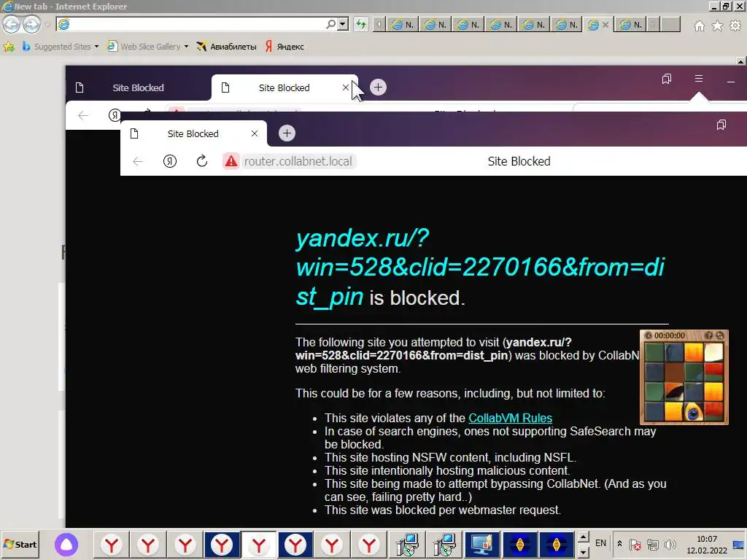Click Internet Explorer's Back arrow button
Screen dimensions: 747x560
(x=12, y=24)
